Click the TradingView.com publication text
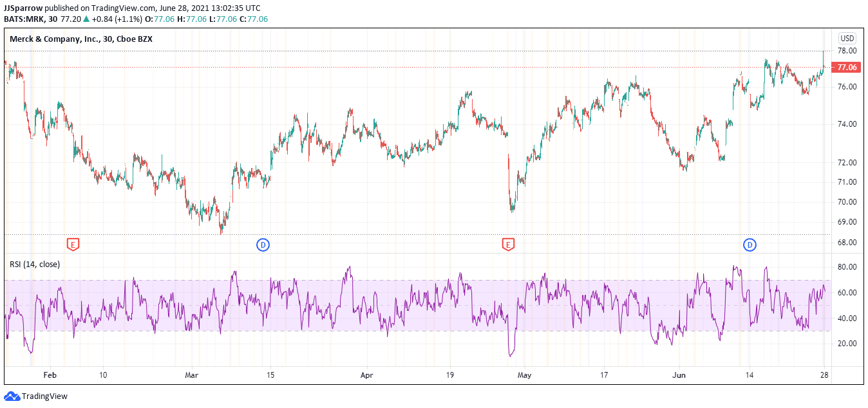This screenshot has width=868, height=408. 125,8
